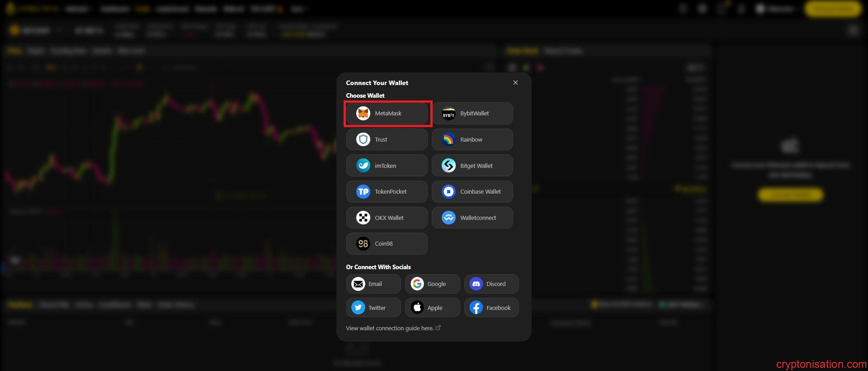Log in using Twitter

click(x=373, y=308)
